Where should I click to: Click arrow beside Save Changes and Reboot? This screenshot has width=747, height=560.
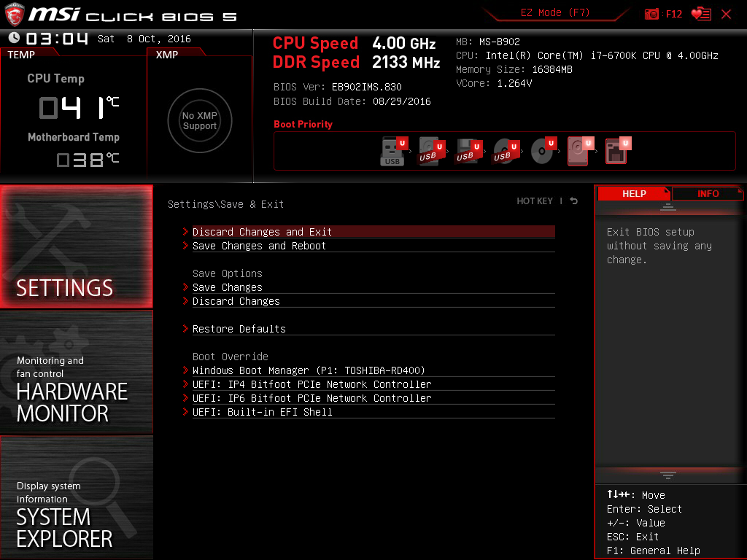pos(186,246)
